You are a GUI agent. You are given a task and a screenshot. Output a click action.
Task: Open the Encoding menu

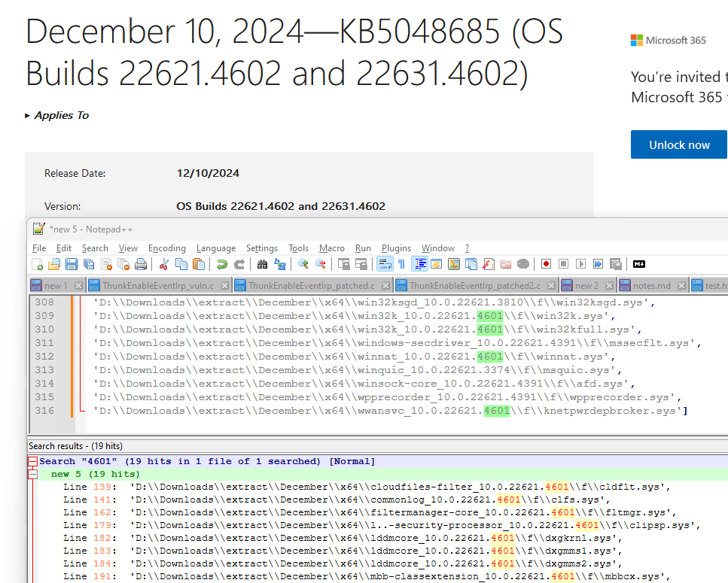point(166,248)
